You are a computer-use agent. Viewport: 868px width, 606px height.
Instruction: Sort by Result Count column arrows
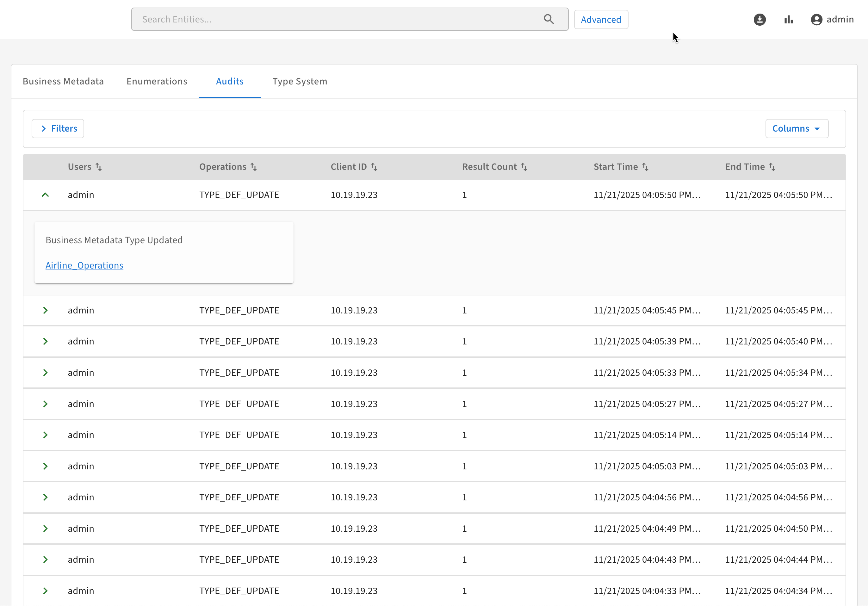[524, 167]
